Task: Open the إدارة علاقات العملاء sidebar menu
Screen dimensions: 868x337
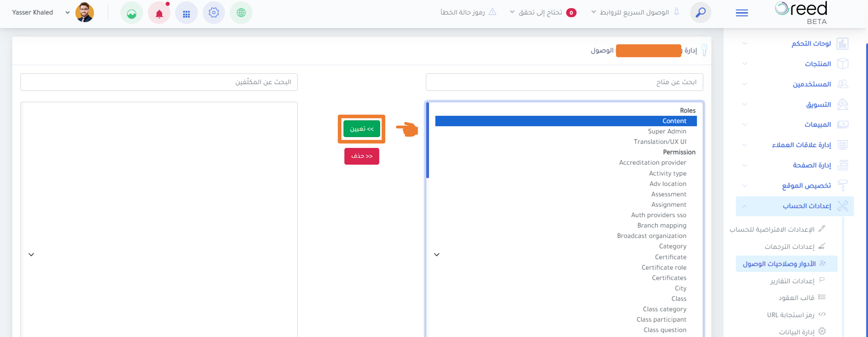Action: click(x=795, y=145)
